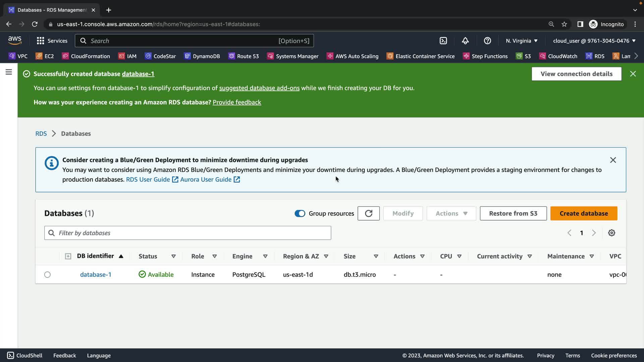Open the CloudWatch favorites bar item
The width and height of the screenshot is (644, 362).
(558, 56)
